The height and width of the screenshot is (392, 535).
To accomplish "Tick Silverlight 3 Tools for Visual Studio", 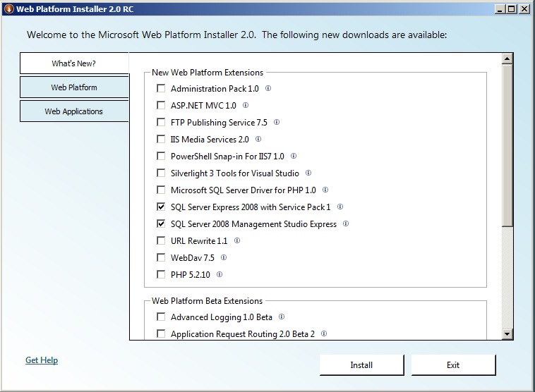I will click(x=161, y=173).
